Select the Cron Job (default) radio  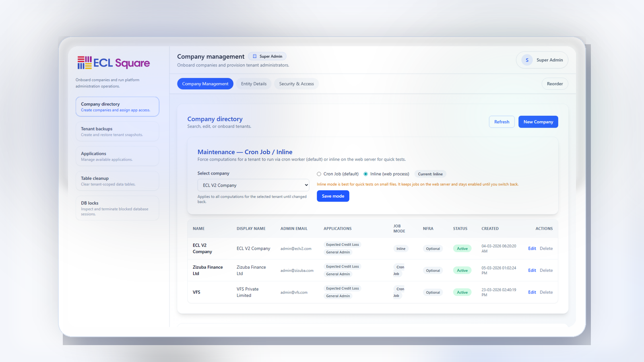point(319,174)
